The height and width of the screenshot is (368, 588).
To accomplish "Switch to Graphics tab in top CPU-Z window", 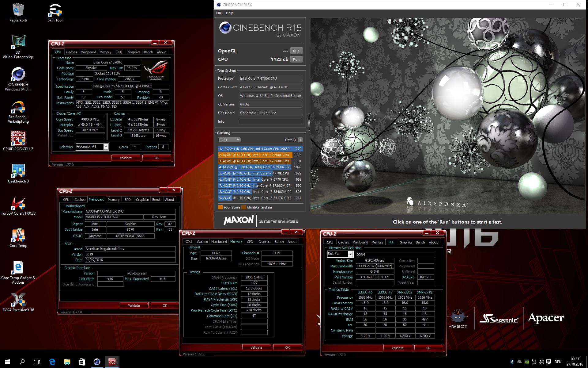I will [x=134, y=52].
